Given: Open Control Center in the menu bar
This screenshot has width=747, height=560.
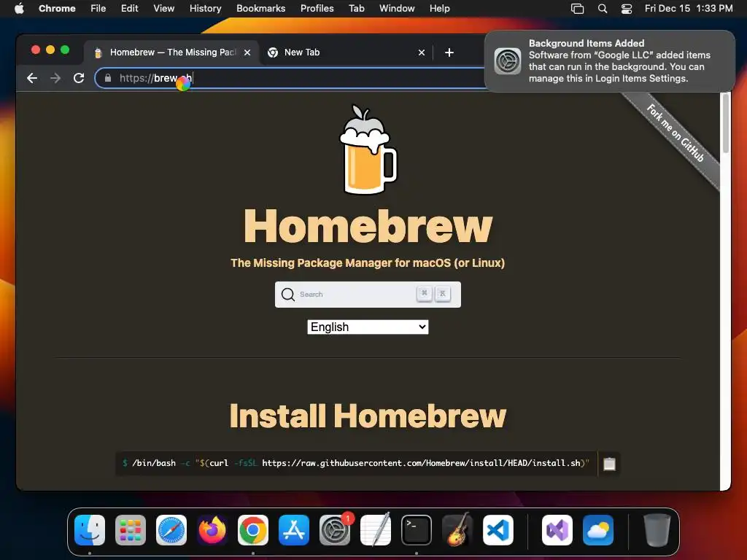Looking at the screenshot, I should tap(627, 9).
